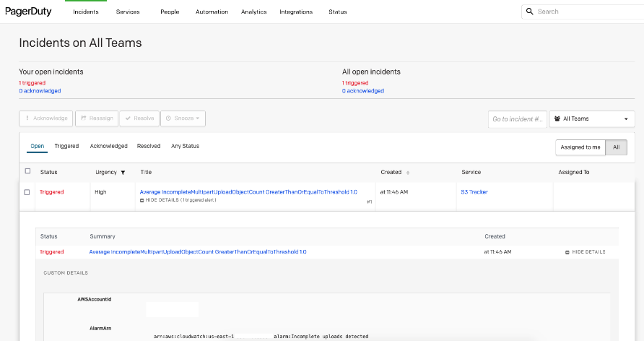Viewport: 644px width, 341px height.
Task: Click the Service column header
Action: pyautogui.click(x=471, y=172)
